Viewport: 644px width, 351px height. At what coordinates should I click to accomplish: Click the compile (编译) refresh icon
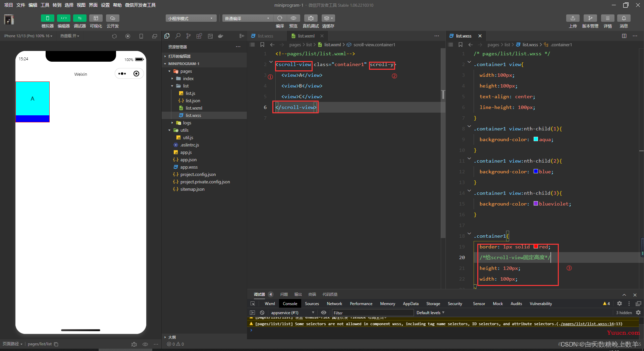pos(280,18)
